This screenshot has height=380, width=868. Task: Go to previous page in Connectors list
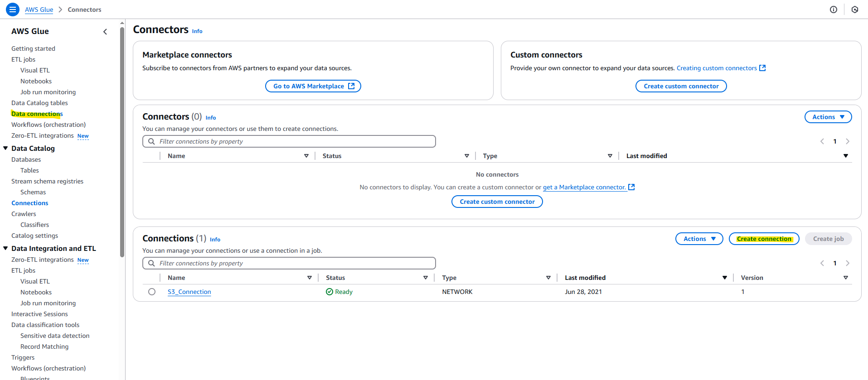pyautogui.click(x=822, y=141)
